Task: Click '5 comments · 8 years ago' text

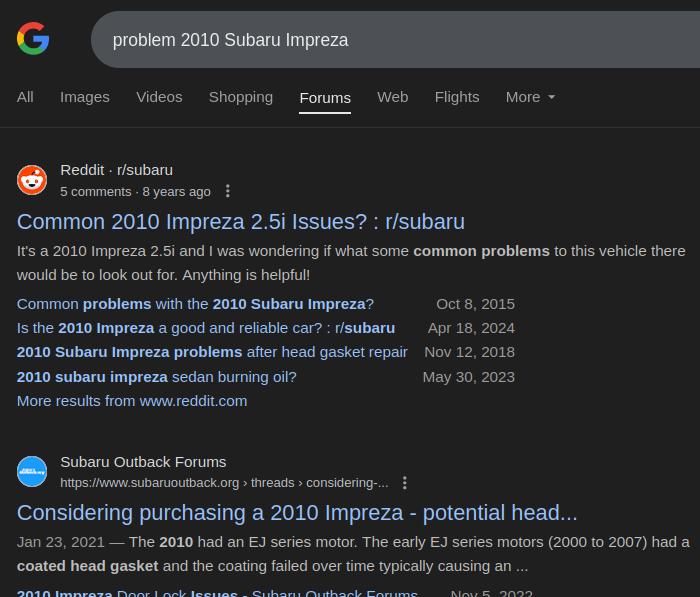Action: click(135, 192)
